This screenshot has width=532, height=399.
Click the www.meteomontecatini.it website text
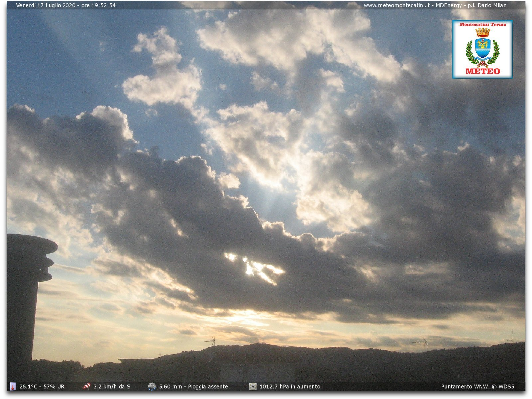[x=396, y=5]
